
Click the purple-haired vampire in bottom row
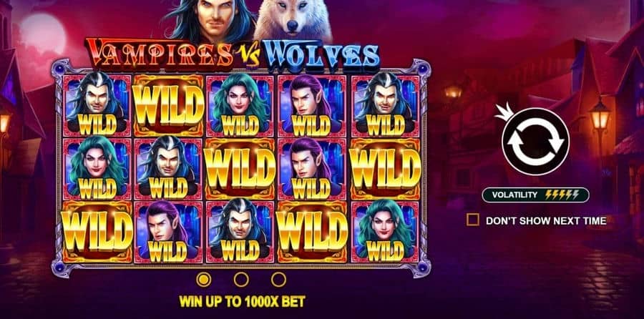[168, 232]
